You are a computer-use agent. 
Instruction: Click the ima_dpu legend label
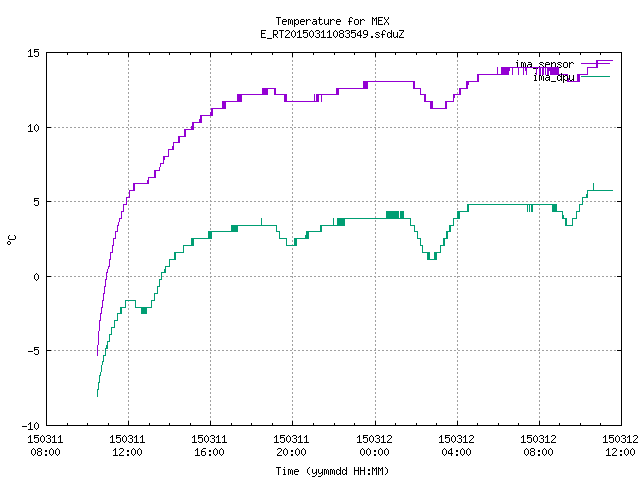(554, 77)
